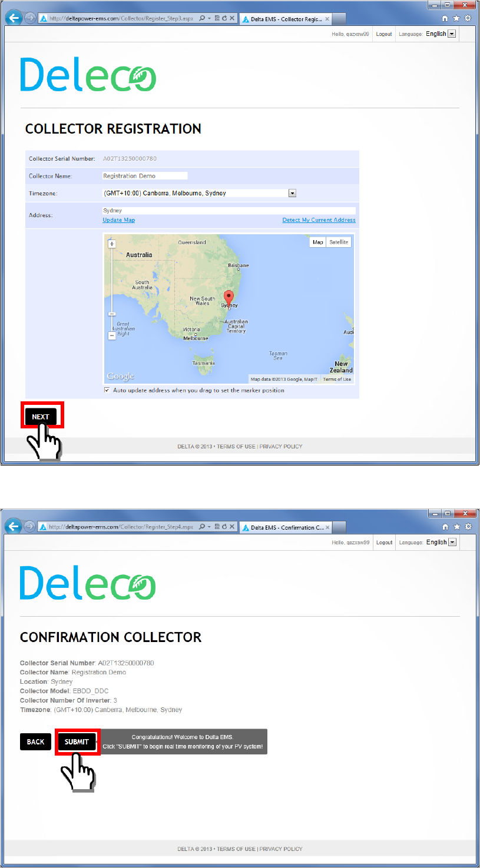
Task: Refresh the Register_Step4 page
Action: tap(224, 527)
